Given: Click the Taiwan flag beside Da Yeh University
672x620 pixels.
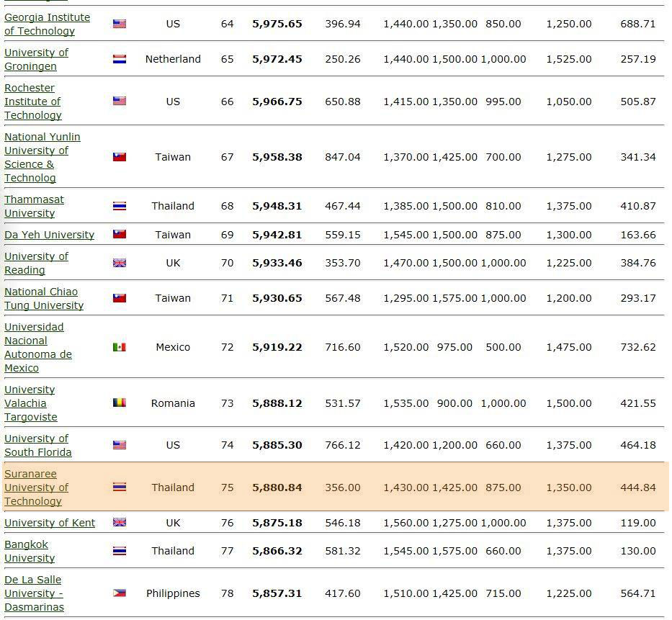Looking at the screenshot, I should click(120, 234).
